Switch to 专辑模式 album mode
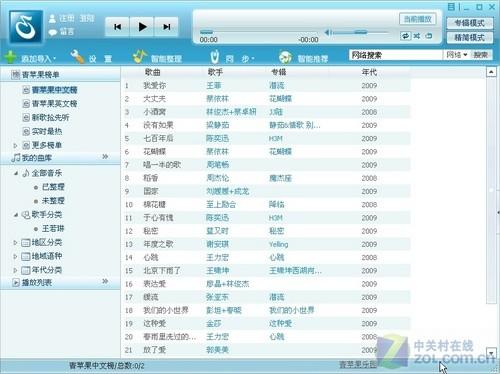The width and height of the screenshot is (500, 374). [469, 23]
